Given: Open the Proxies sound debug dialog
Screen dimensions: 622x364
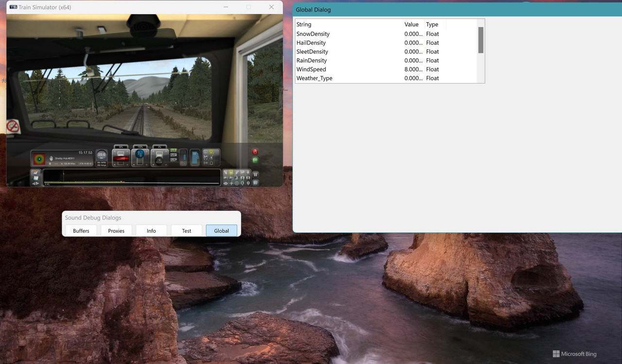Looking at the screenshot, I should pyautogui.click(x=116, y=230).
